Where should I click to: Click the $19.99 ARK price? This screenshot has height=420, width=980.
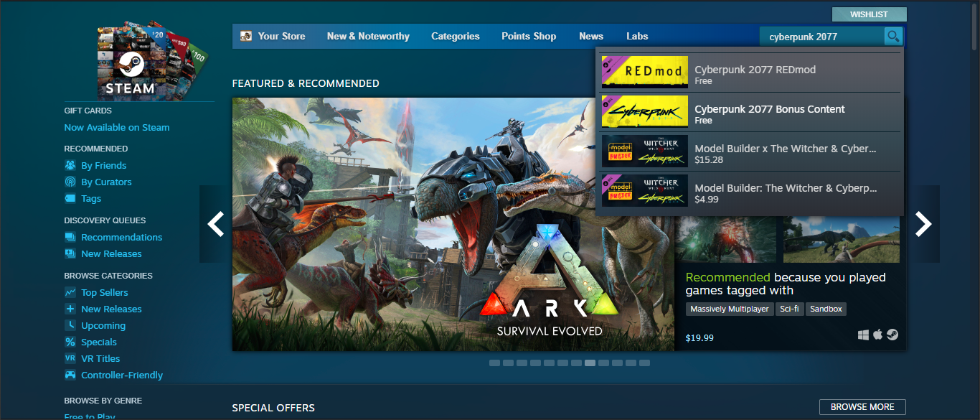pyautogui.click(x=699, y=337)
